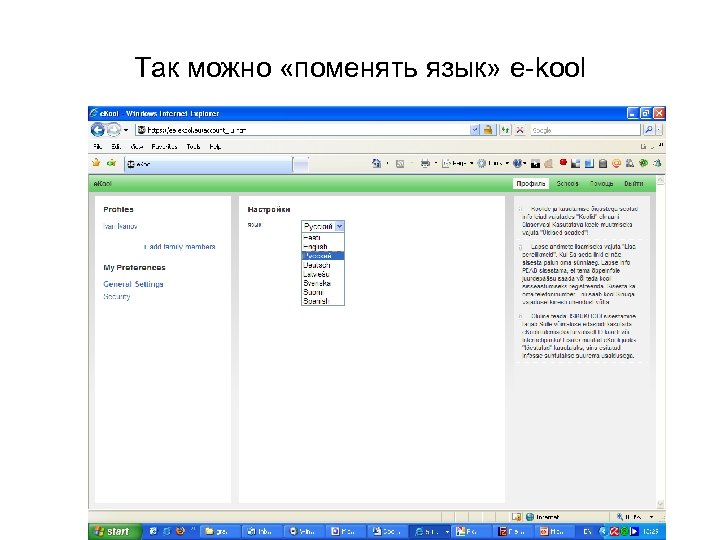Image resolution: width=720 pixels, height=540 pixels.
Task: Click the language combo box arrow
Action: click(x=339, y=226)
